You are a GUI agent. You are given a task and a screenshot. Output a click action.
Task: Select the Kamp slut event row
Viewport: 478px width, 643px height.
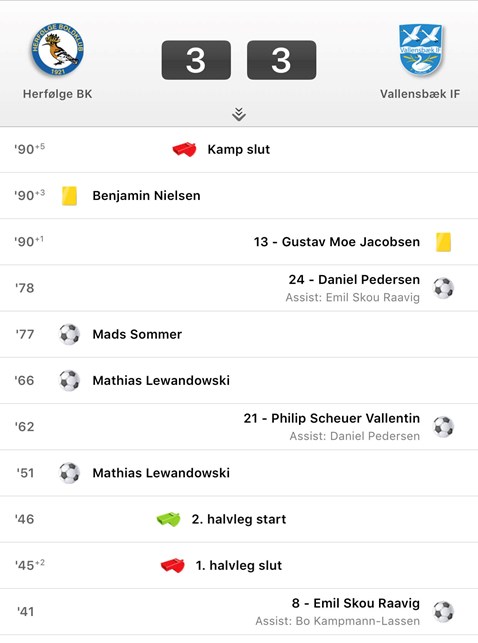(x=239, y=150)
